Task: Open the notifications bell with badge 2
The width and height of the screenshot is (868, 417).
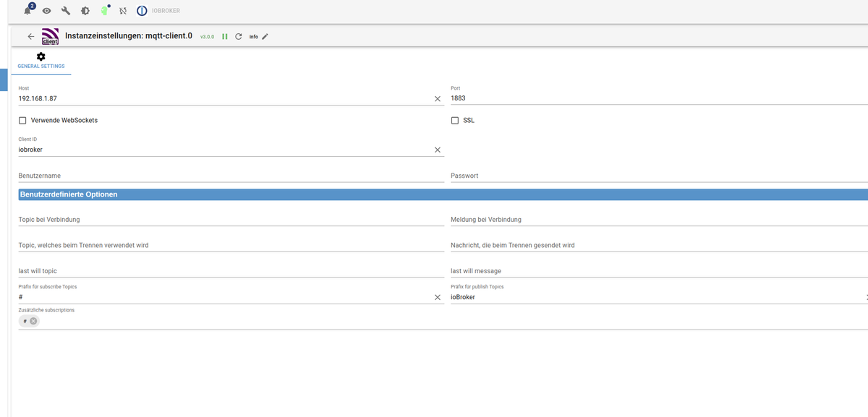Action: point(28,11)
